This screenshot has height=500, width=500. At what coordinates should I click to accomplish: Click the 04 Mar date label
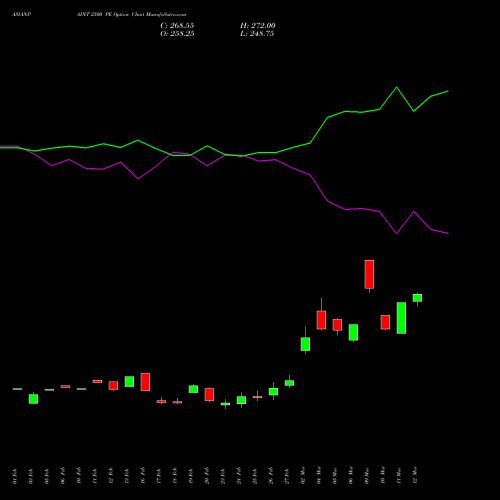[319, 475]
